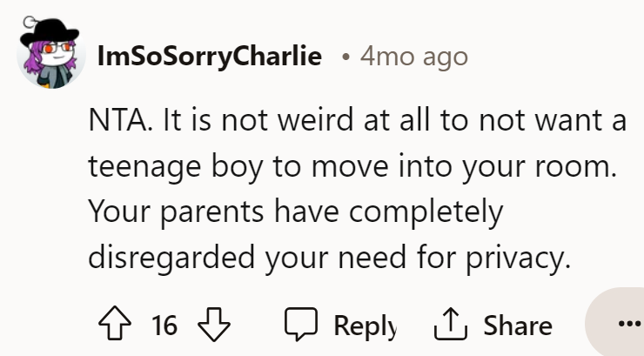Visit the ImSoSorryCharlie username profile
Image resolution: width=644 pixels, height=356 pixels.
[x=210, y=57]
